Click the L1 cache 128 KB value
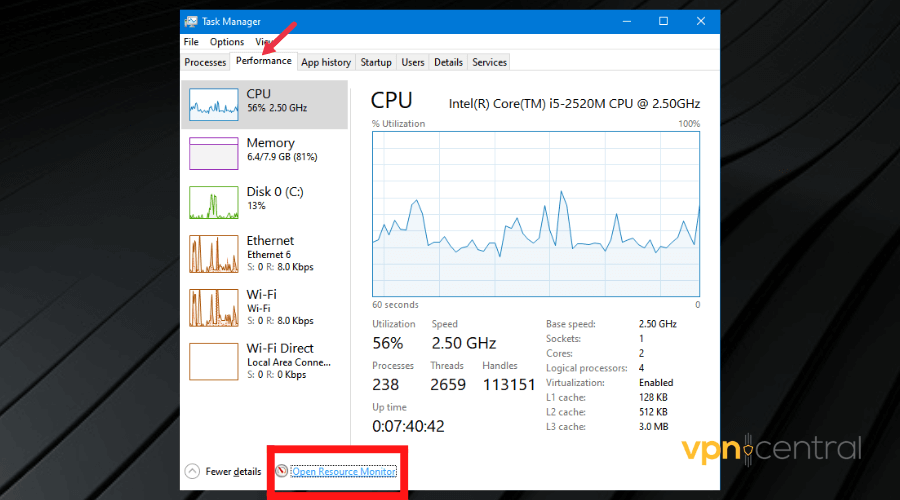Image resolution: width=900 pixels, height=500 pixels. coord(653,397)
